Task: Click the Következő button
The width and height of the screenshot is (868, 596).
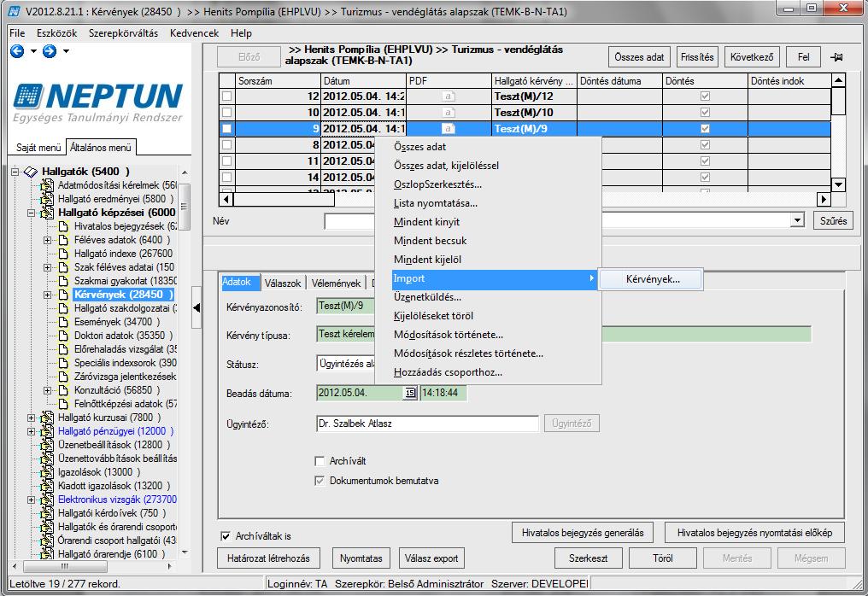Action: [752, 57]
